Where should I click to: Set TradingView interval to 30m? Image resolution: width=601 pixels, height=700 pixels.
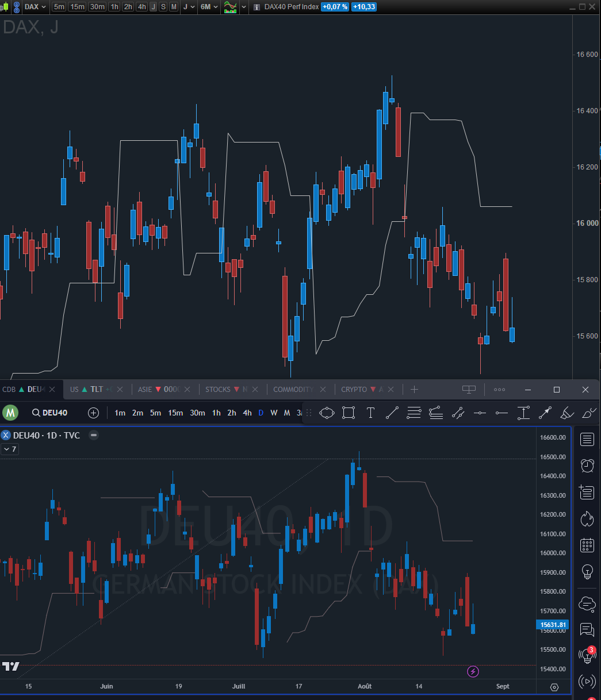coord(197,413)
